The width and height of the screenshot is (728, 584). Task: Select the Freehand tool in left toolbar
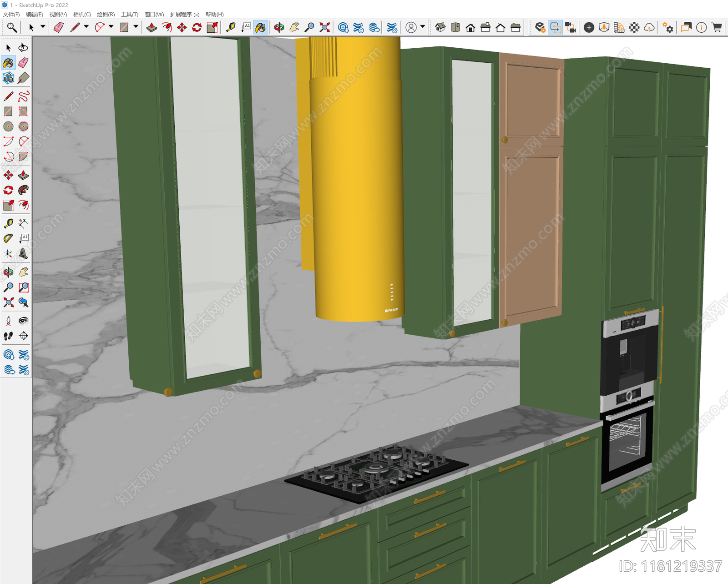23,96
